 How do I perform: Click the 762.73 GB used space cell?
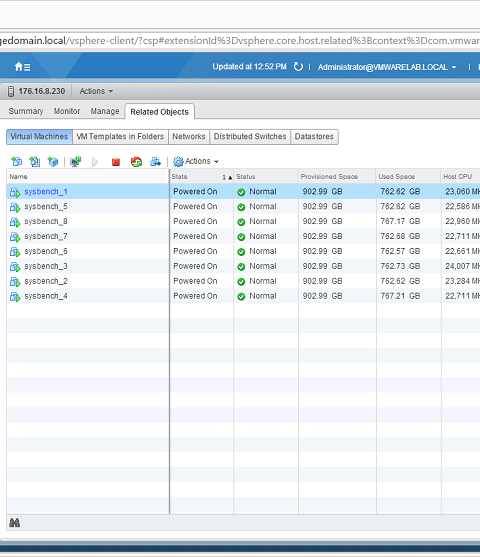(400, 266)
